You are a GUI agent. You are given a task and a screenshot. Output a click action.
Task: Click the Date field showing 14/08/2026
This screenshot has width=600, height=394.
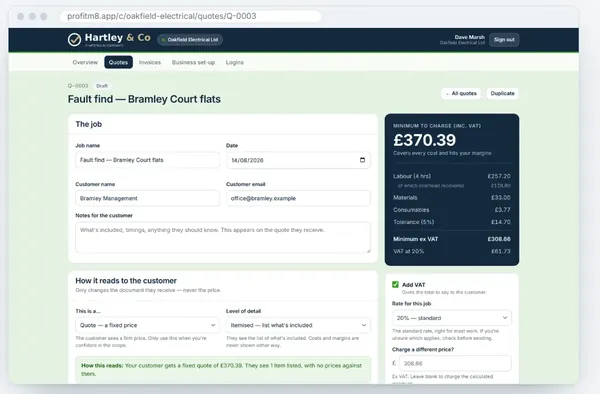coord(298,160)
